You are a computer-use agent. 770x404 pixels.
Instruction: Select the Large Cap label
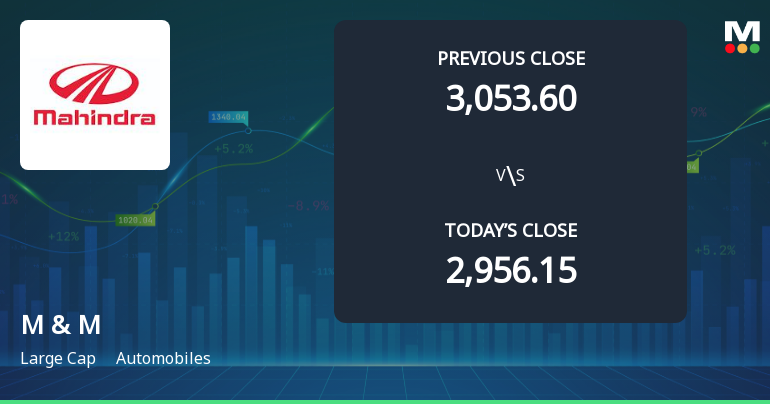coord(58,358)
